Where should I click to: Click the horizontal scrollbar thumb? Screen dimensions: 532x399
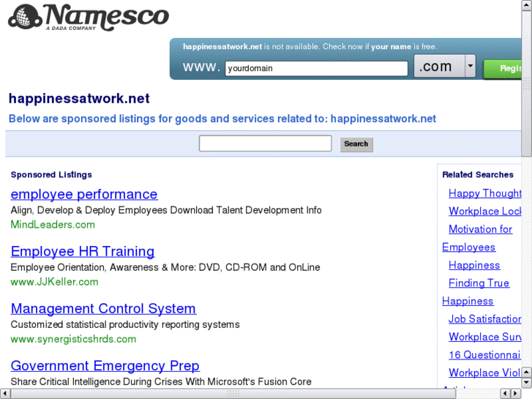click(233, 394)
